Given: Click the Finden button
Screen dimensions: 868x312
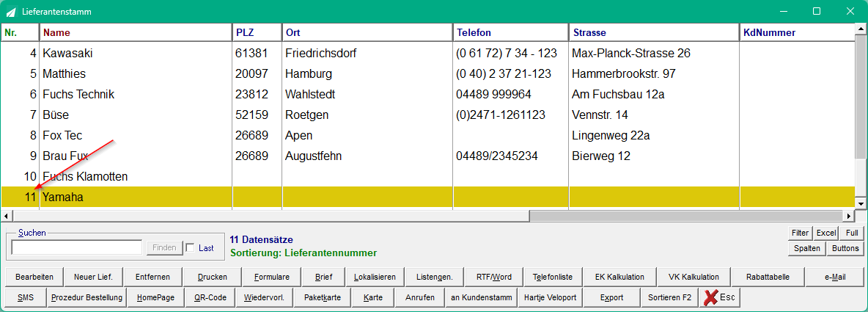Looking at the screenshot, I should [x=164, y=247].
